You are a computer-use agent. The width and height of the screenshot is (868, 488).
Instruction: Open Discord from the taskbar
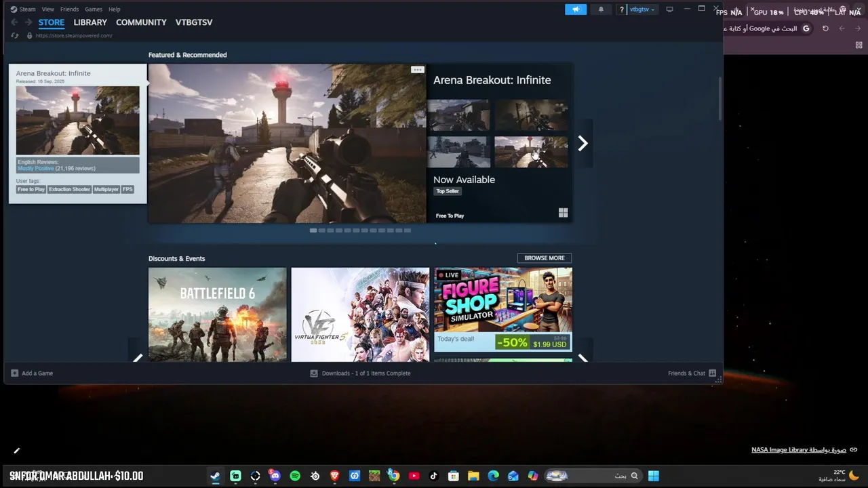pyautogui.click(x=275, y=476)
